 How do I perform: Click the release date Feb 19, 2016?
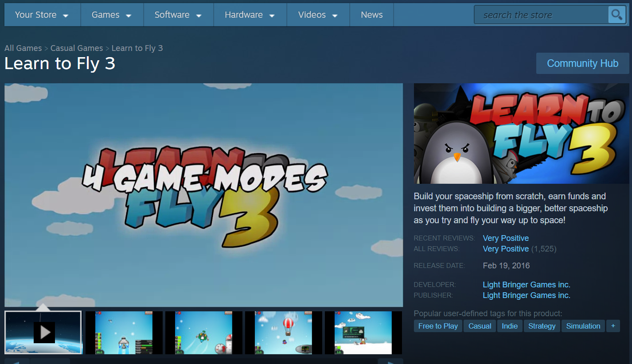[506, 266]
